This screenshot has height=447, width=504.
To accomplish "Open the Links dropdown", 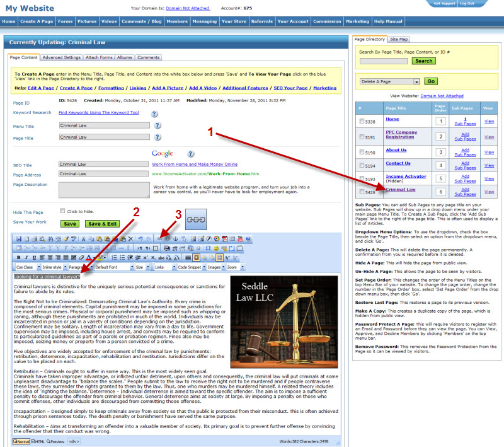I will (165, 267).
